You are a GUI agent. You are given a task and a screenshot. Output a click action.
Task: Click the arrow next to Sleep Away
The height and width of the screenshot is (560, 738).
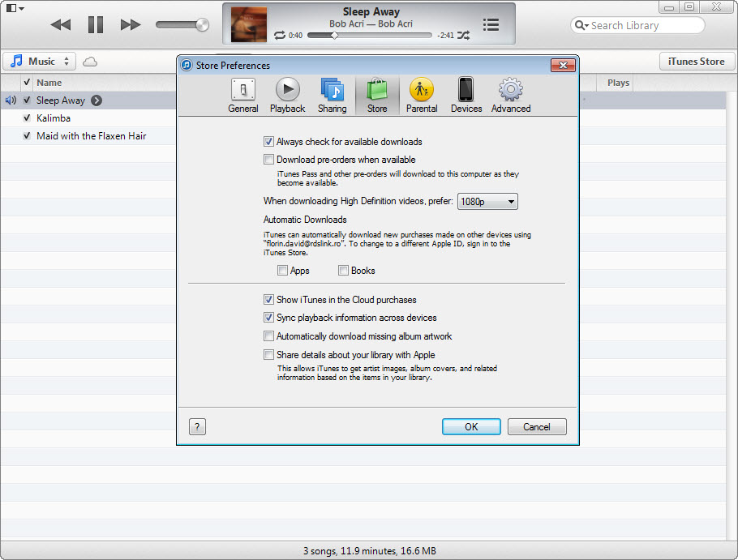pyautogui.click(x=97, y=100)
